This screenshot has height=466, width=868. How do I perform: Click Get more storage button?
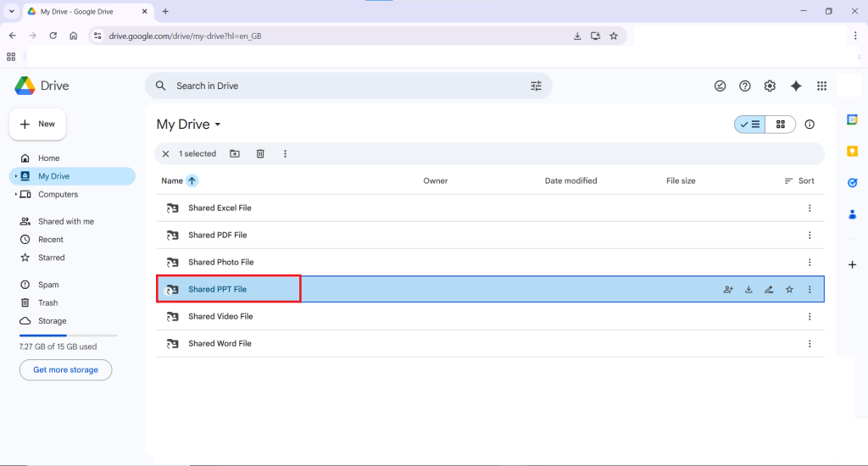pos(65,370)
